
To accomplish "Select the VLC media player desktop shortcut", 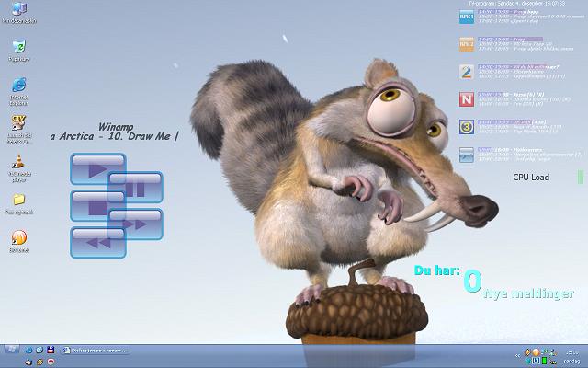I will [18, 168].
